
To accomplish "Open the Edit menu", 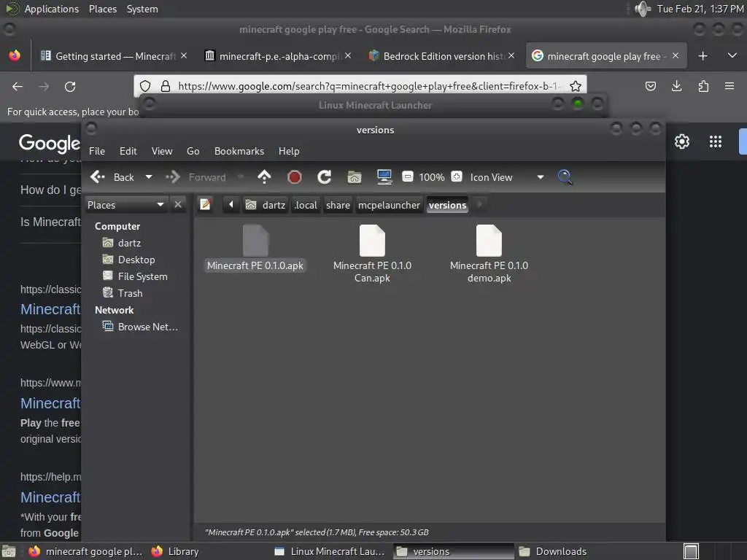I will pos(128,151).
